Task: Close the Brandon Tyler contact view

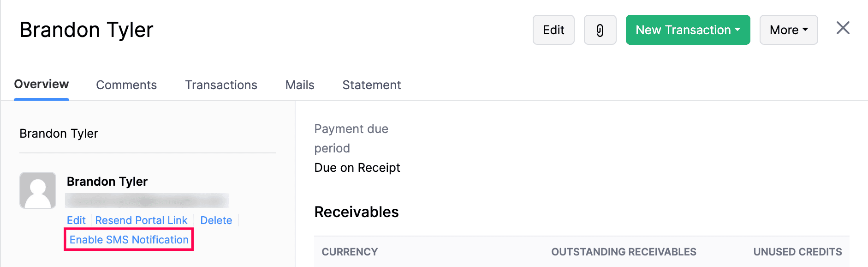Action: [x=843, y=28]
